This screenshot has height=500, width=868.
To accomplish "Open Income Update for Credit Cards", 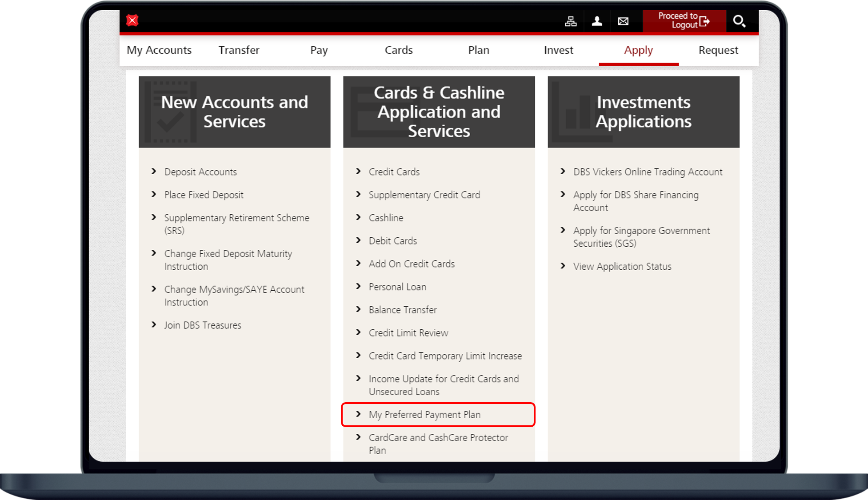I will [x=443, y=385].
